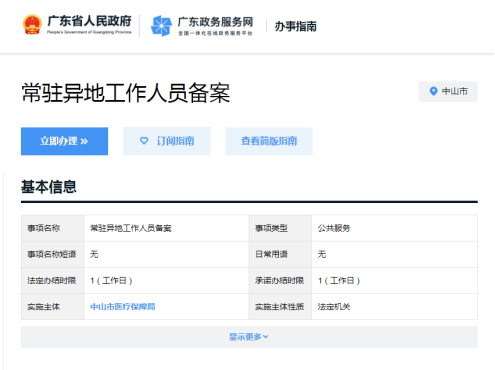
Task: Click the 办事指南 header label
Action: [295, 26]
